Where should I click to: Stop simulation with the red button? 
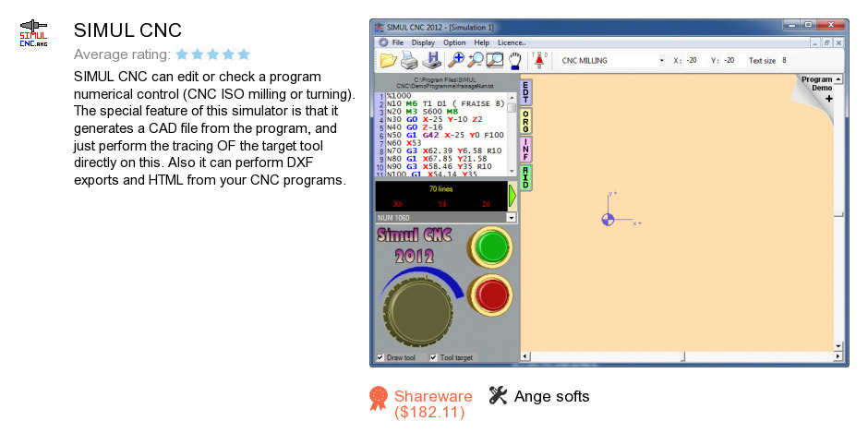pos(491,295)
